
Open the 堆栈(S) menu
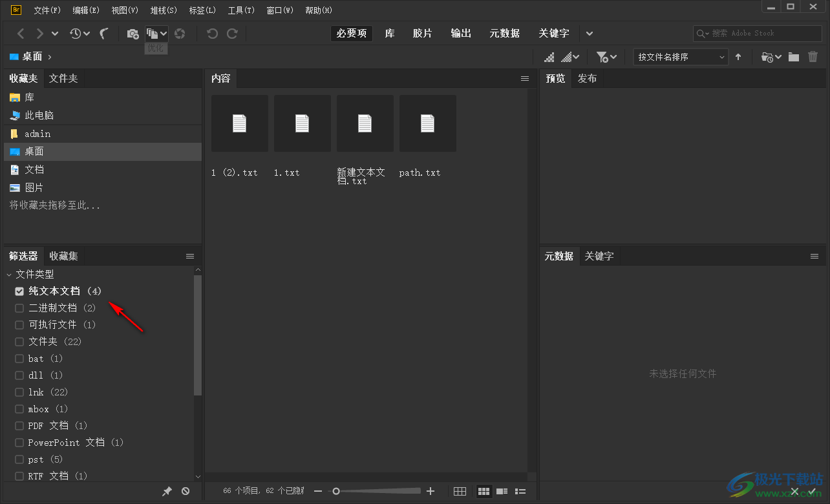[164, 10]
